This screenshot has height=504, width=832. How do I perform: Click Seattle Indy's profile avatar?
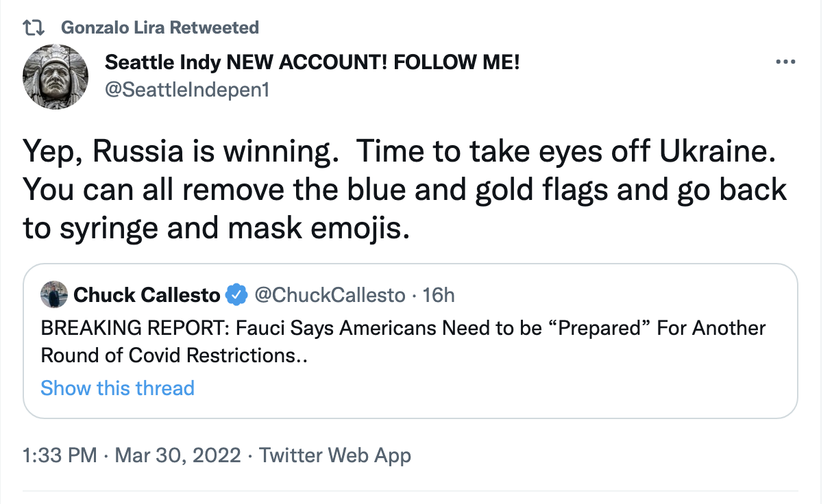(56, 77)
